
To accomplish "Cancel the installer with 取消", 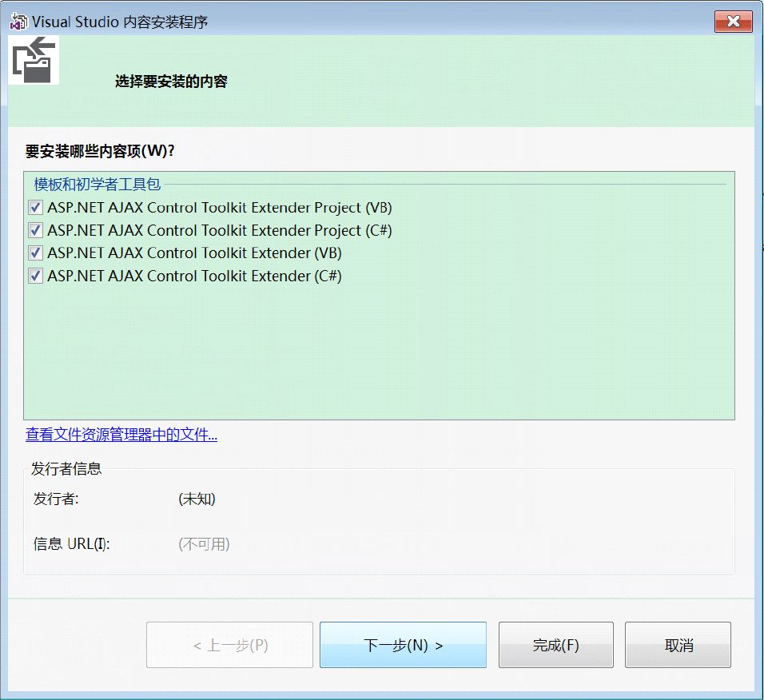I will click(x=678, y=645).
